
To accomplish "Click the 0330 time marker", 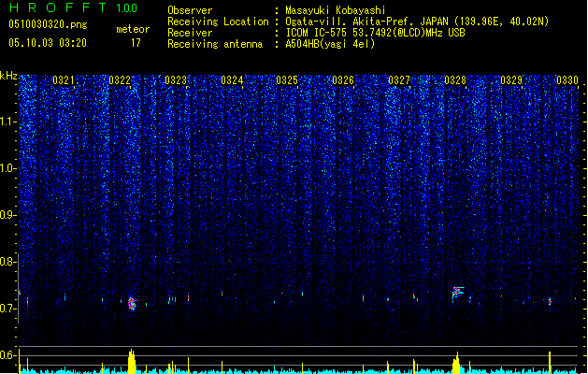I will click(x=567, y=79).
